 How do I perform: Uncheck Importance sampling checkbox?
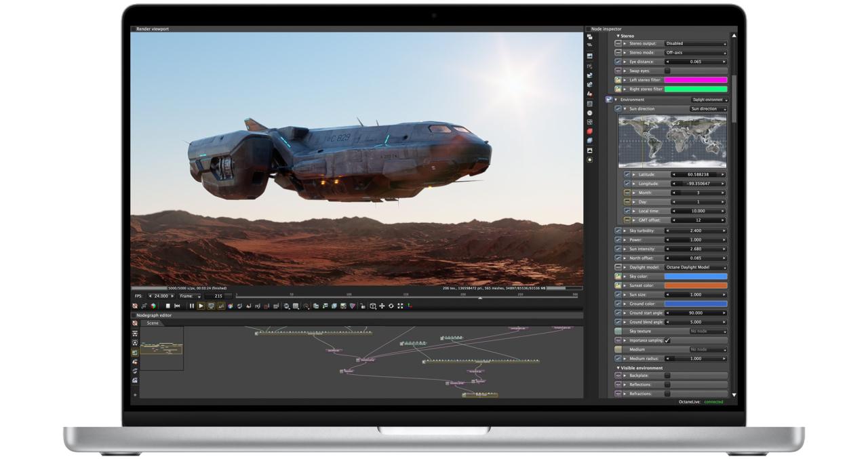tap(667, 340)
